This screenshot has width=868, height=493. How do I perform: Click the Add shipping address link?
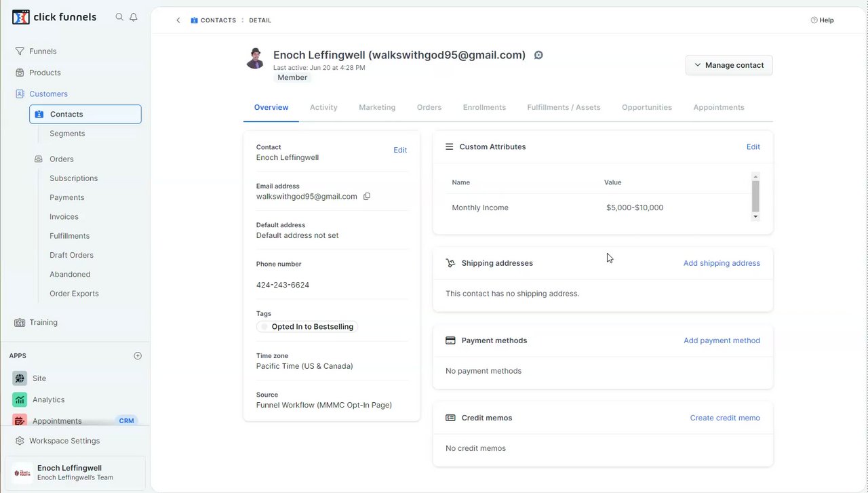(x=722, y=263)
